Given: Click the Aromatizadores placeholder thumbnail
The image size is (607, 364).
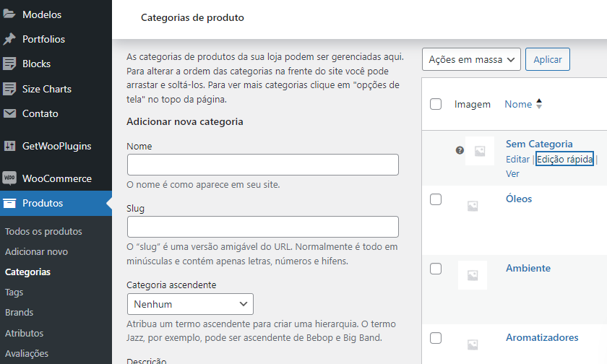Looking at the screenshot, I should (x=473, y=344).
